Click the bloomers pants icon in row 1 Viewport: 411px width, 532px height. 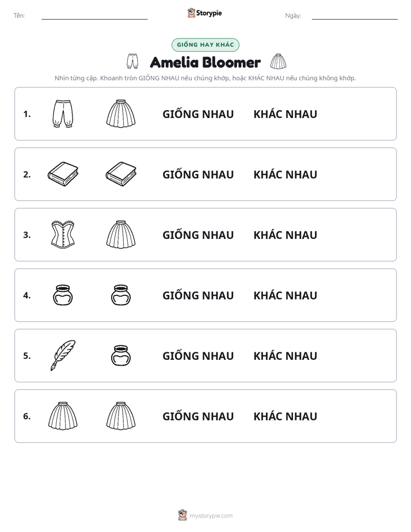tap(63, 113)
